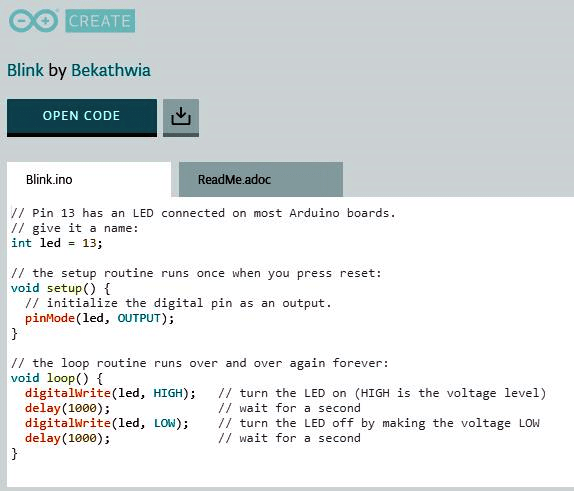This screenshot has width=574, height=491.
Task: Click the Arduino infinity logo icon
Action: (x=34, y=21)
